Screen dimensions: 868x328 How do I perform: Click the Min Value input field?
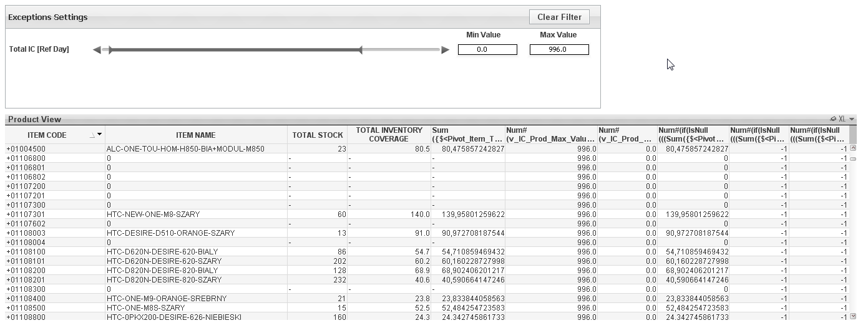click(x=487, y=49)
